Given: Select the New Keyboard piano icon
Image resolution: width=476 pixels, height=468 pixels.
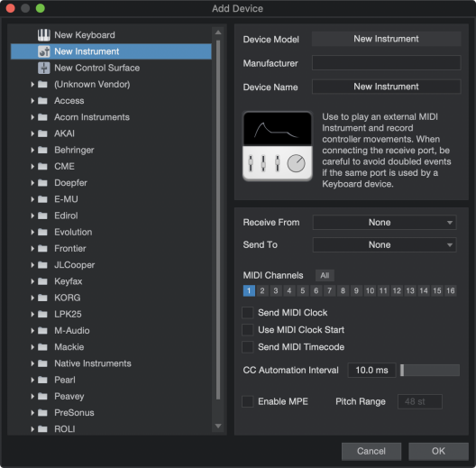Looking at the screenshot, I should pos(43,35).
